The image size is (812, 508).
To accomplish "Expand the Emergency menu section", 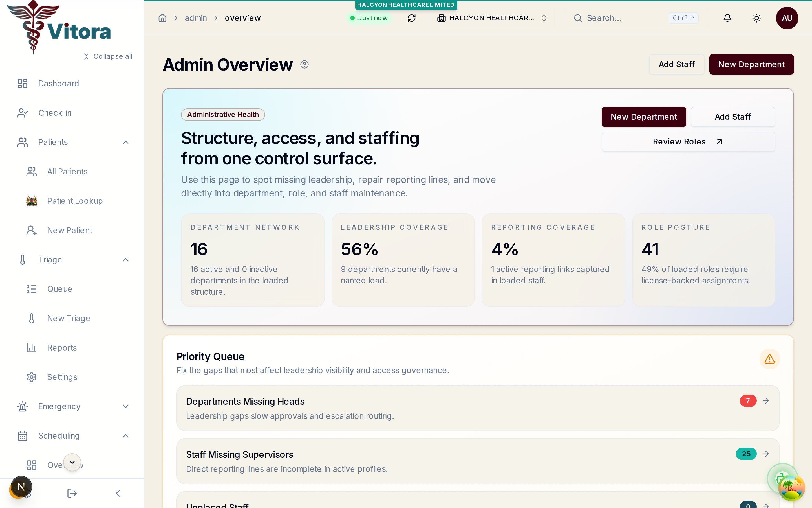I will (126, 406).
